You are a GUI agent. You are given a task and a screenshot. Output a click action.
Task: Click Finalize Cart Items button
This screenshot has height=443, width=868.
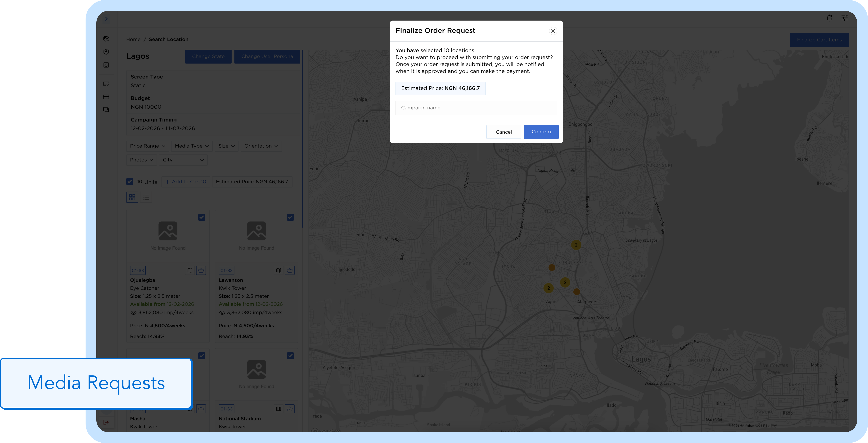pos(819,40)
